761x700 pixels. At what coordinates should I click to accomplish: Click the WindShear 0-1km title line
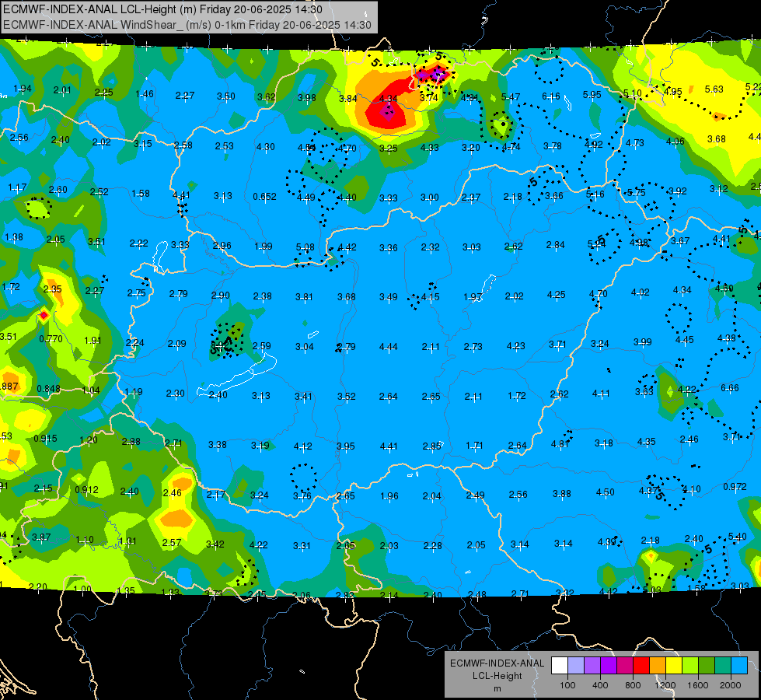187,25
